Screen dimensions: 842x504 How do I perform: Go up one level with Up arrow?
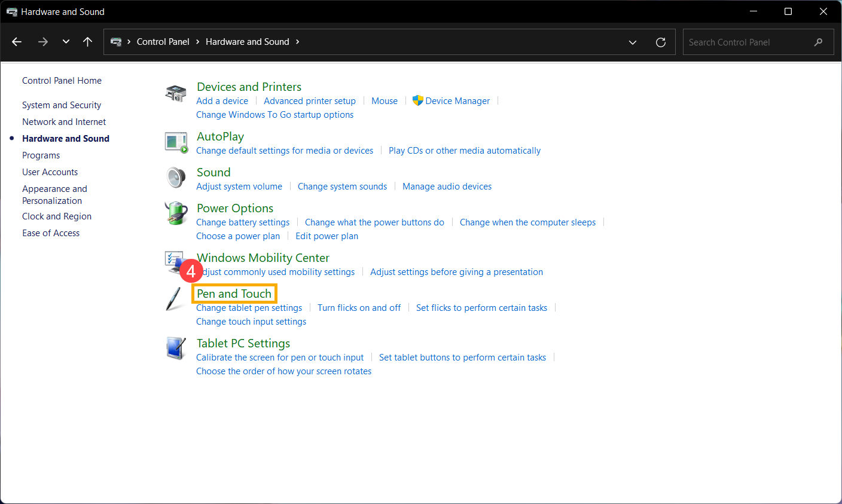click(87, 42)
